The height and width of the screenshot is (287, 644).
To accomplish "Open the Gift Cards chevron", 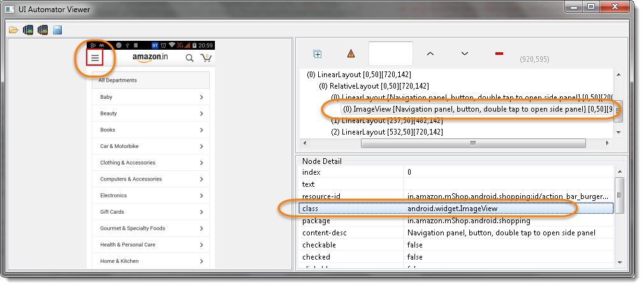I will coord(201,212).
